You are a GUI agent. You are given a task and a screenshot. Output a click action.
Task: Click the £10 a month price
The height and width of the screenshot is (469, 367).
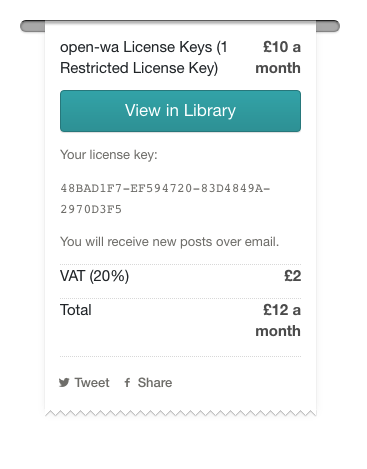point(278,57)
